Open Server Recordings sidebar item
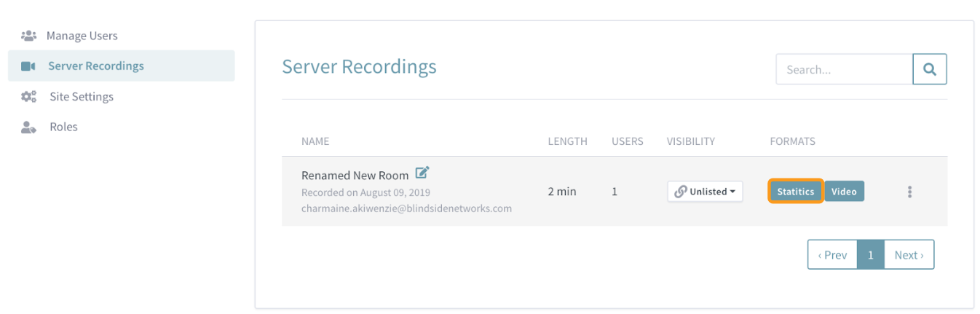 coord(121,66)
